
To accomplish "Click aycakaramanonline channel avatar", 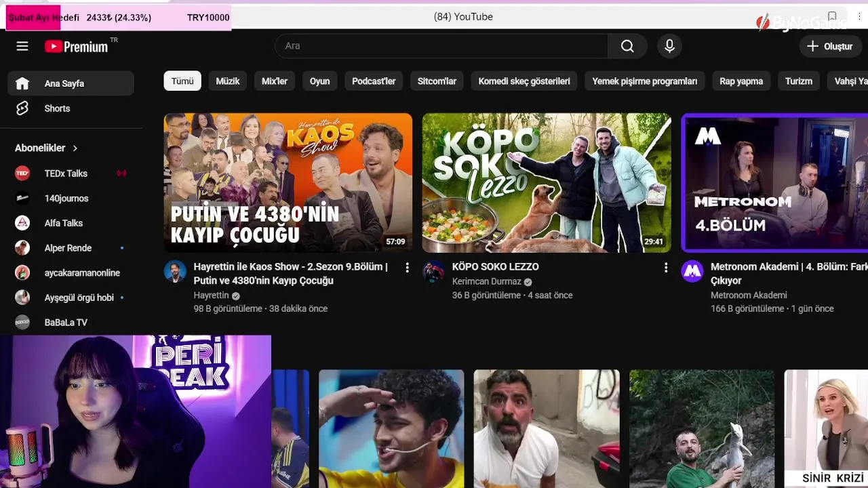I will pyautogui.click(x=22, y=273).
